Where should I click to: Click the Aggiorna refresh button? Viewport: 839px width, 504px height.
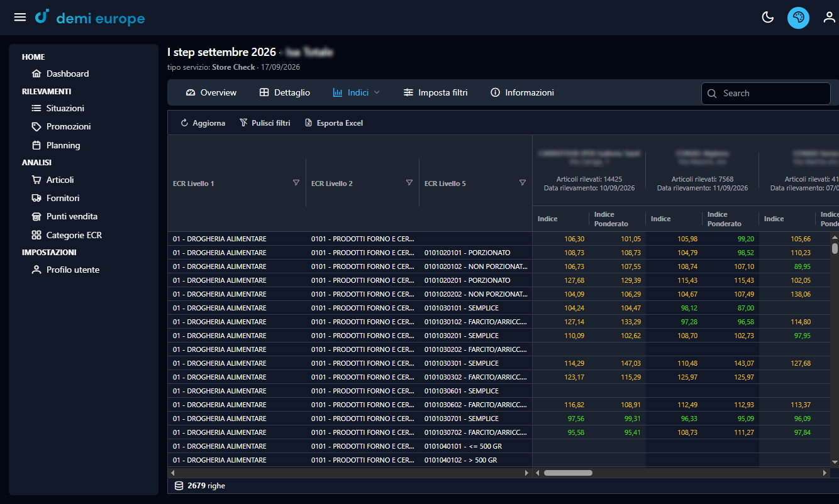203,123
